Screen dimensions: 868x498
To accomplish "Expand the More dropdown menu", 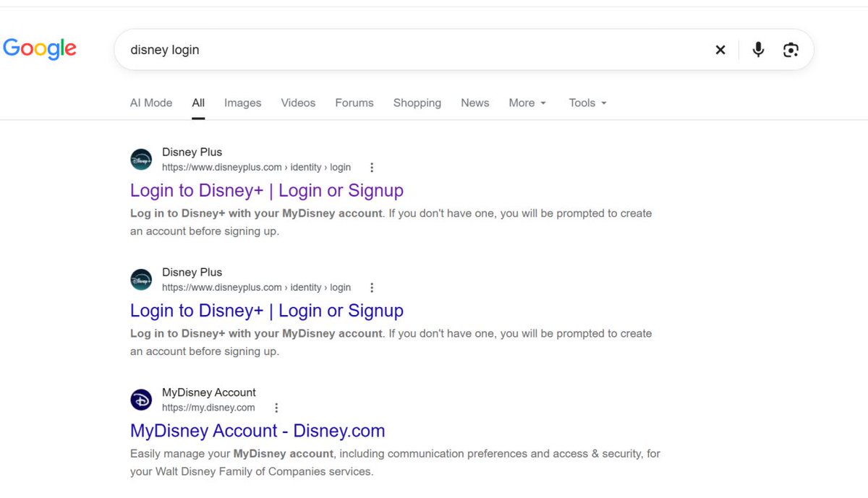I will [x=527, y=103].
